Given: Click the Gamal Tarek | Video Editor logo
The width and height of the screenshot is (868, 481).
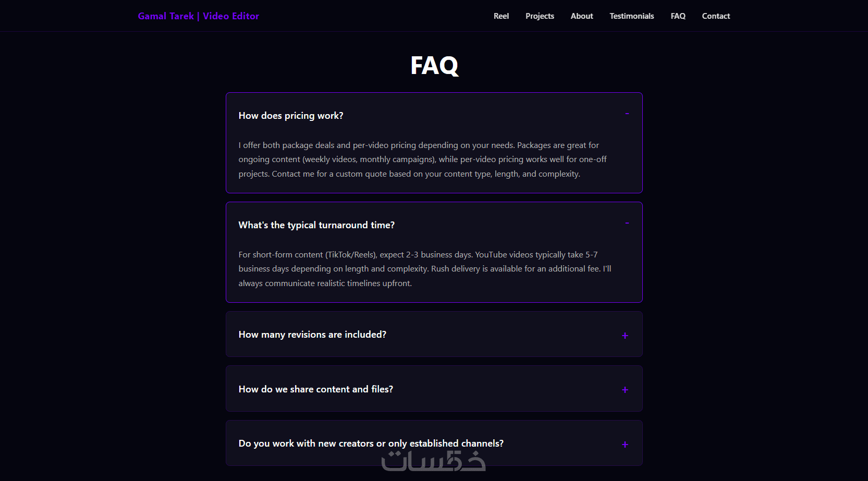Looking at the screenshot, I should pos(198,16).
